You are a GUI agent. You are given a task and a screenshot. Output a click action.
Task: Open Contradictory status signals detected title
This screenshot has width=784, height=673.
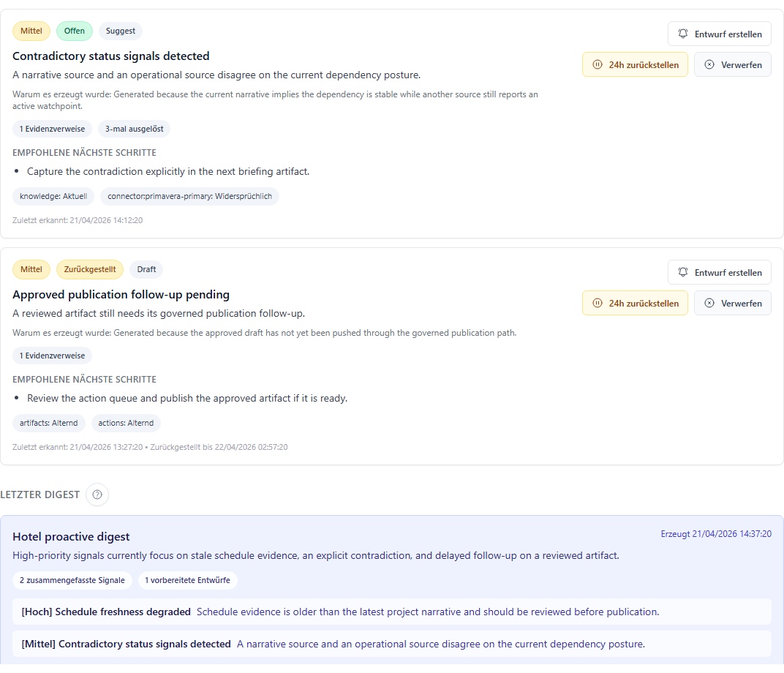coord(111,56)
